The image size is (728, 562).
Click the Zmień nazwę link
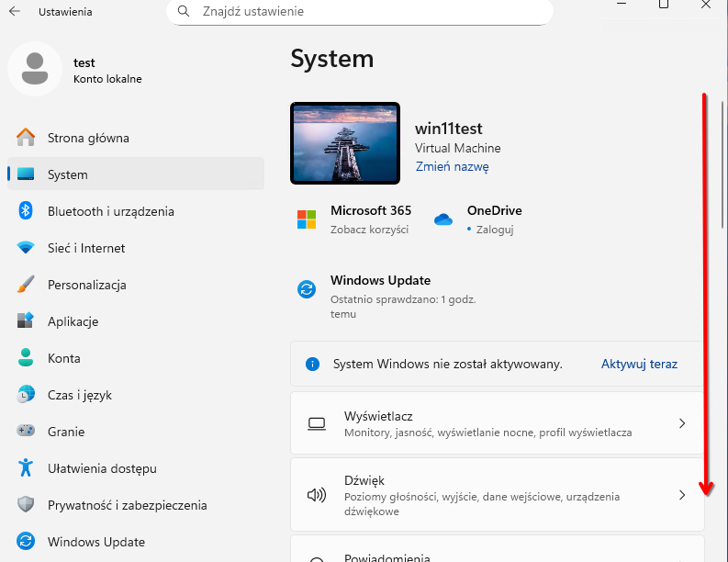point(453,166)
